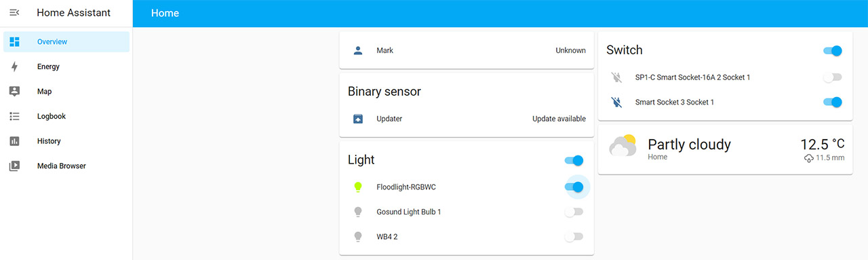
Task: Click the Logbook list icon
Action: pyautogui.click(x=14, y=116)
